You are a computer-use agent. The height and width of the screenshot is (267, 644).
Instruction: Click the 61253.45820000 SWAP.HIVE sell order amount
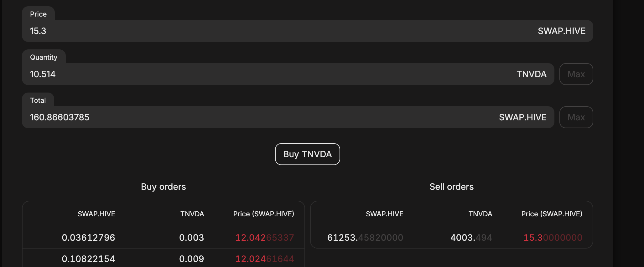tap(365, 238)
